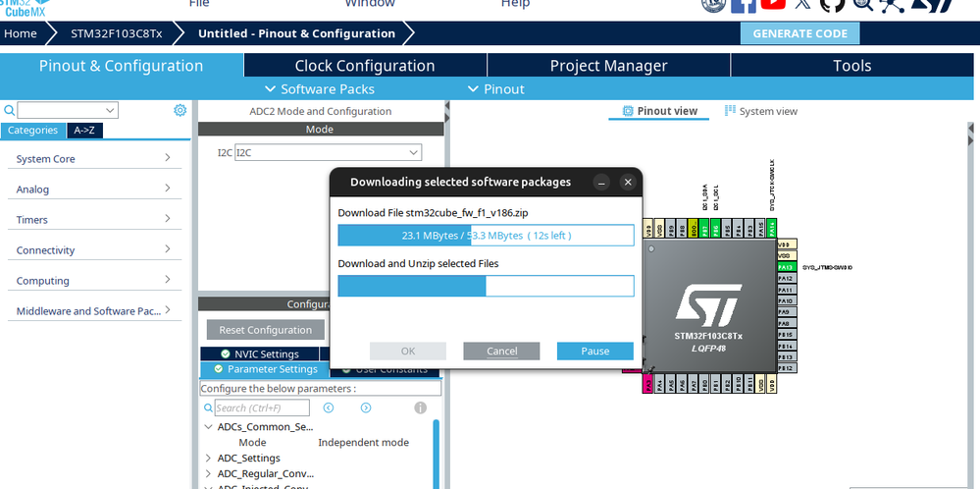Minimize the download dialog
Image resolution: width=980 pixels, height=489 pixels.
tap(601, 182)
